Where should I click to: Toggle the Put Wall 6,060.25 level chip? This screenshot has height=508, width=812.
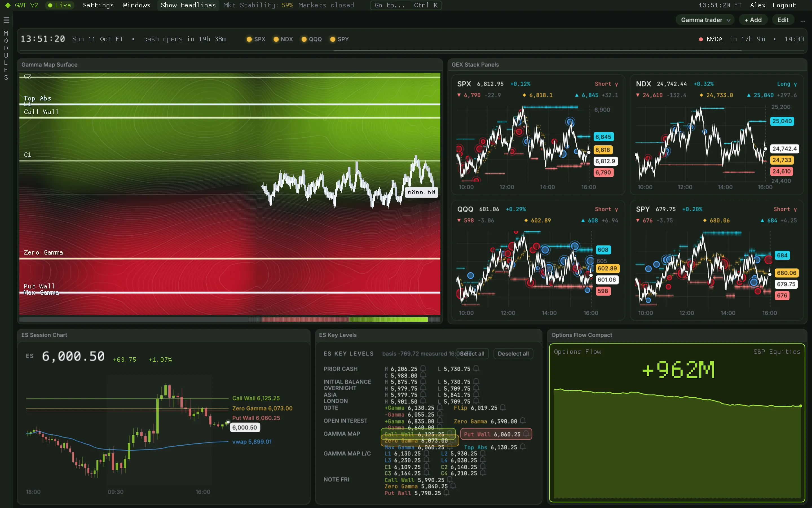[x=496, y=434]
